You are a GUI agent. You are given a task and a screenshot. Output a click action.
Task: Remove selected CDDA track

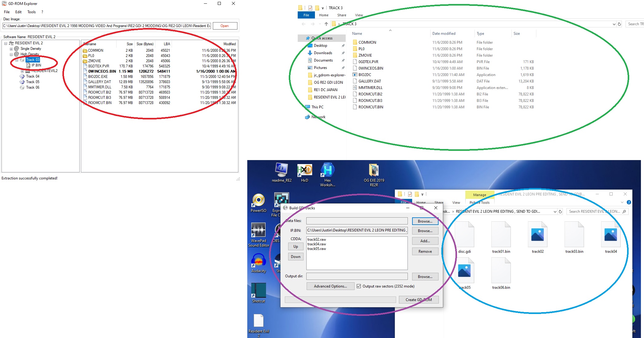425,251
